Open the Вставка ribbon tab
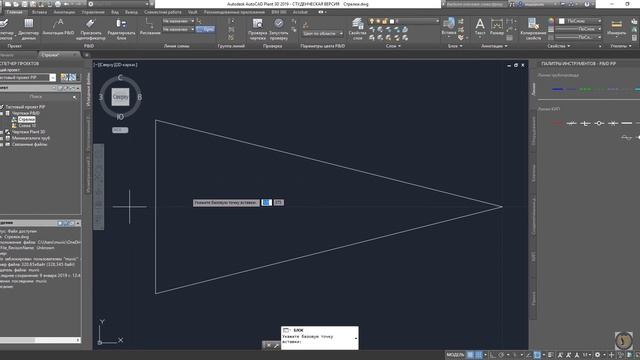The width and height of the screenshot is (640, 360). (x=39, y=12)
